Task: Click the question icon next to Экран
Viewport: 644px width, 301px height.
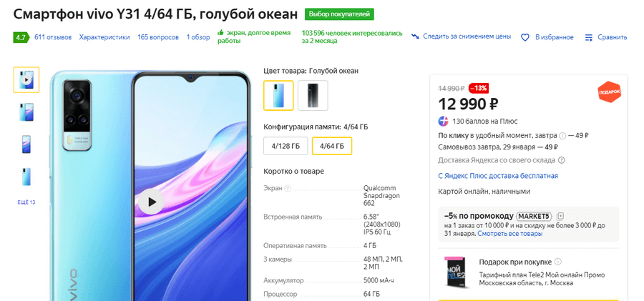Action: [x=288, y=189]
